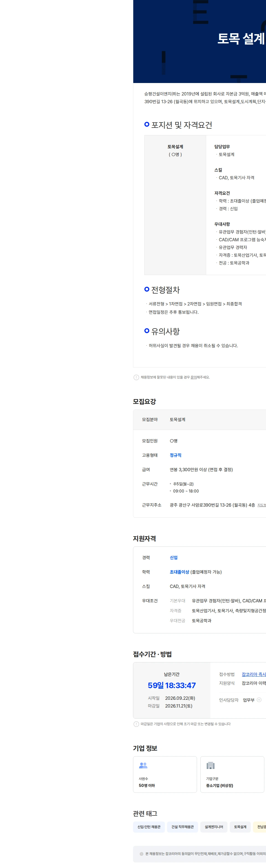The height and width of the screenshot is (868, 266).
Task: Click the 업무부 HR contact department
Action: point(249,700)
